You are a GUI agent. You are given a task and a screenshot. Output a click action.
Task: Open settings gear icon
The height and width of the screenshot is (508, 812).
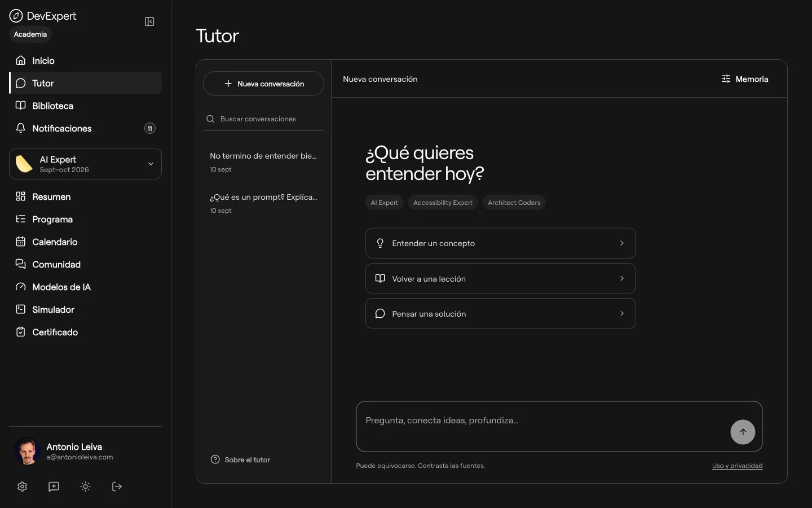click(23, 487)
